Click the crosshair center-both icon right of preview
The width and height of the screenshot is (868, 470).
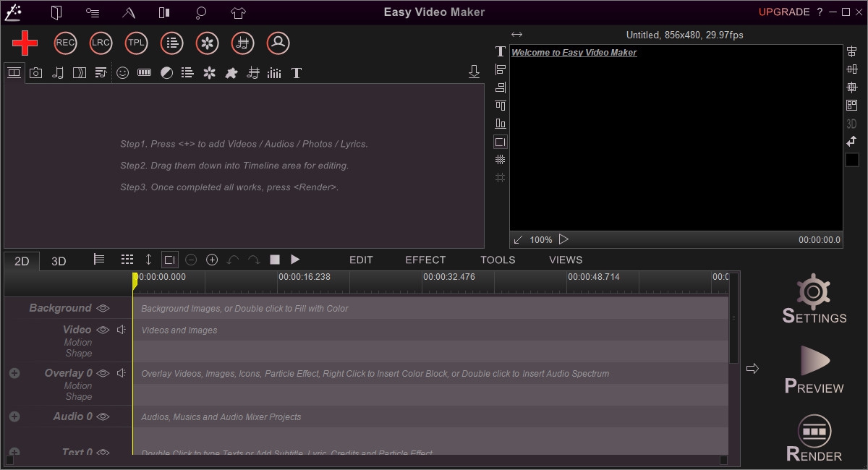[852, 87]
